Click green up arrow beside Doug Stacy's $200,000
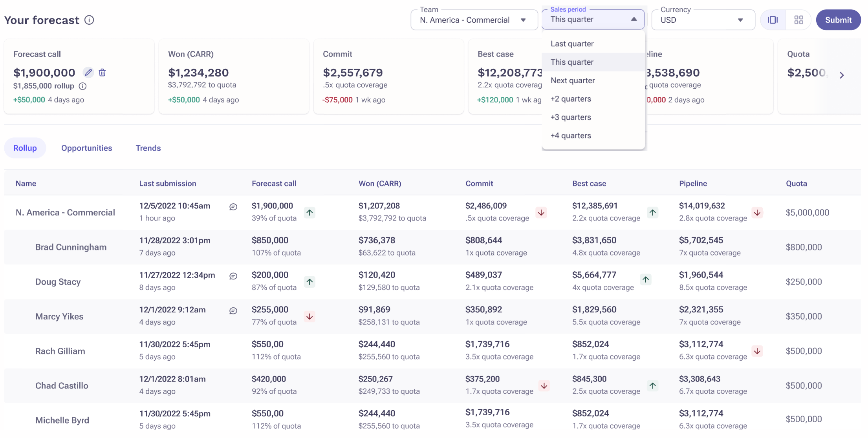This screenshot has height=438, width=868. point(309,282)
